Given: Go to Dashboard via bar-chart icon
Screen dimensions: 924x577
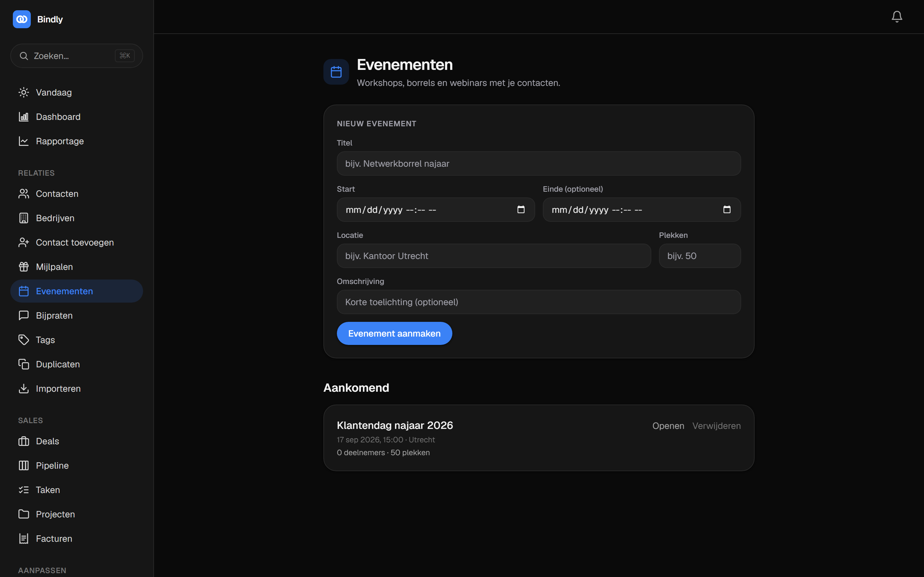Looking at the screenshot, I should pyautogui.click(x=24, y=117).
